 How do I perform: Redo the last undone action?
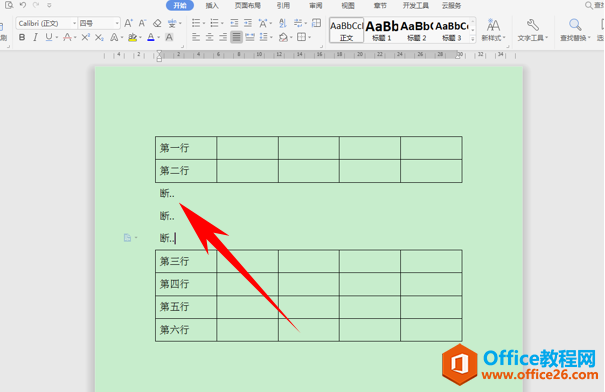pyautogui.click(x=36, y=5)
